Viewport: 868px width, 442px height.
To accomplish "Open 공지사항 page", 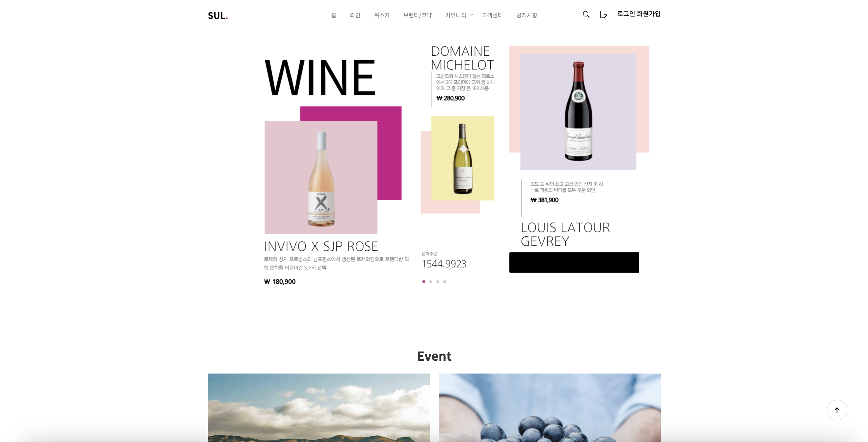I will pos(527,15).
